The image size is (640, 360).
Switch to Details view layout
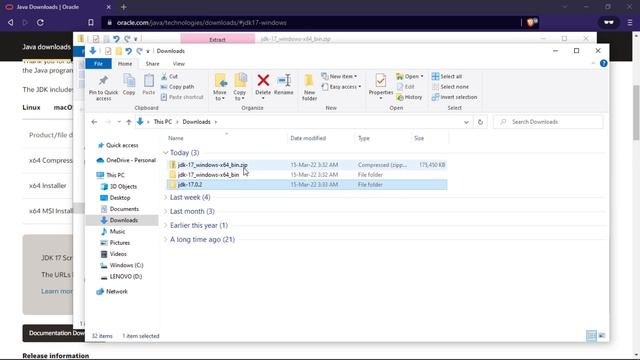coord(591,336)
